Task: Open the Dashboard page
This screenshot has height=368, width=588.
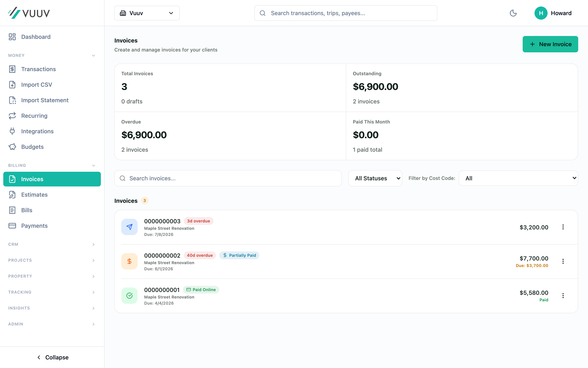Action: (52, 37)
